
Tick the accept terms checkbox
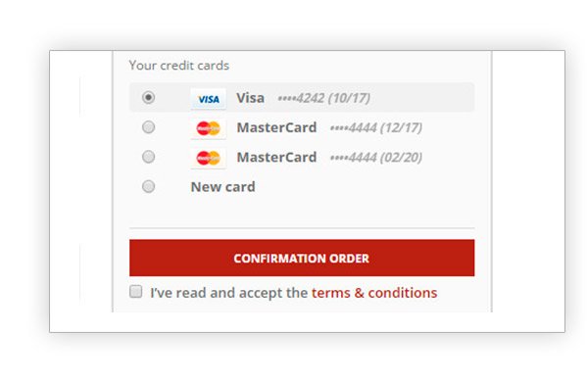tap(136, 291)
